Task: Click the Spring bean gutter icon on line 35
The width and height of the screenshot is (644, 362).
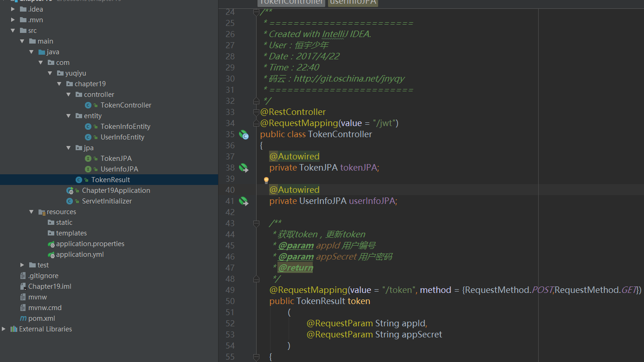Action: point(244,135)
